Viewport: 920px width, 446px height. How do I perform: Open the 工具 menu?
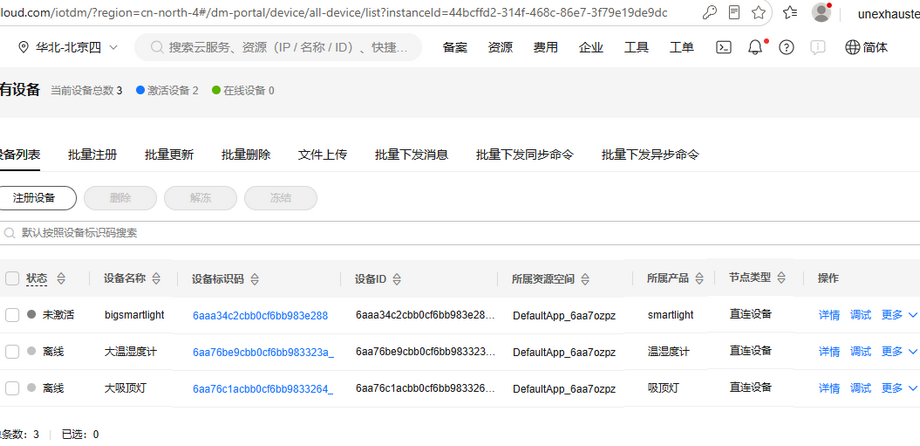click(636, 48)
